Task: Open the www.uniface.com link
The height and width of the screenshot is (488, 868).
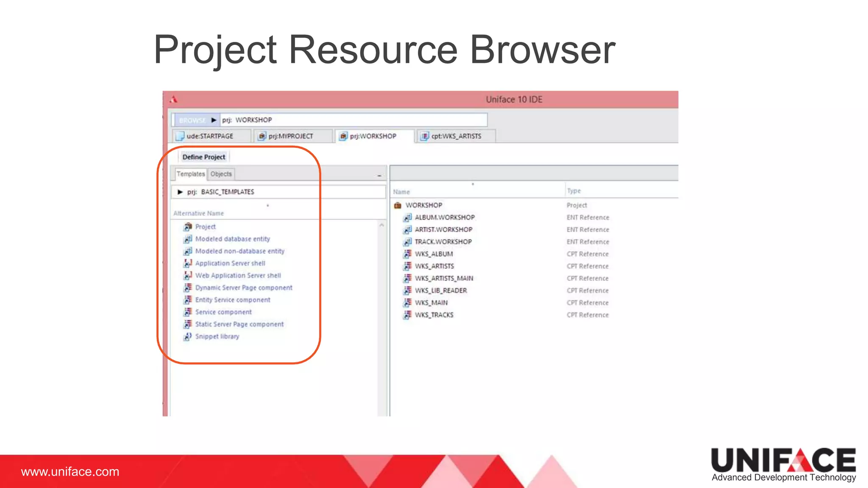Action: [70, 472]
